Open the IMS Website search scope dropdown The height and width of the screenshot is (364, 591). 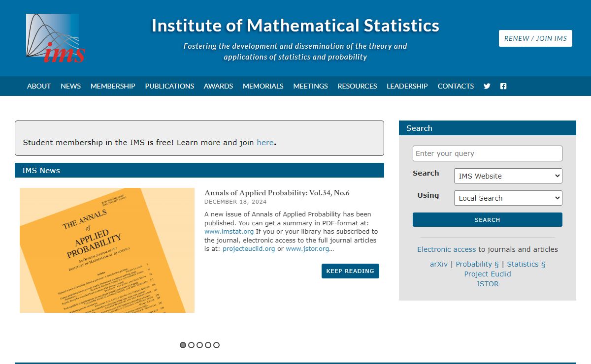[x=508, y=176]
